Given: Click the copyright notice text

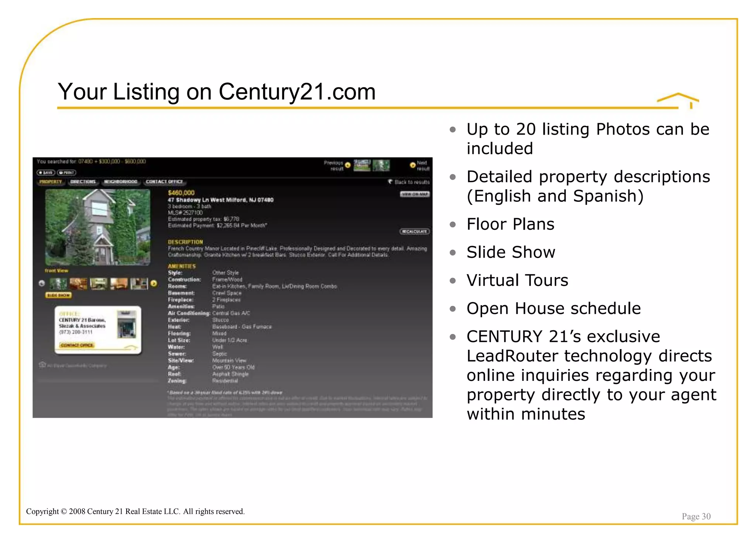Looking at the screenshot, I should 135,511.
